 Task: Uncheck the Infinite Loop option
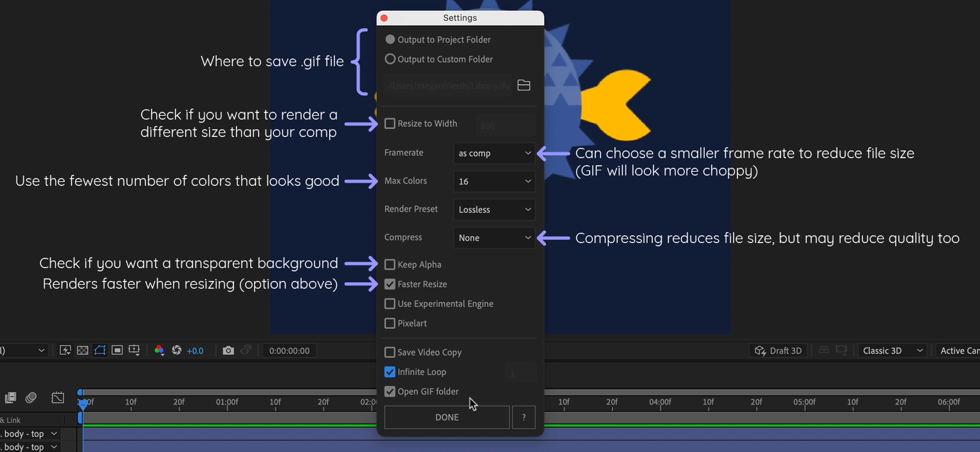(x=390, y=372)
